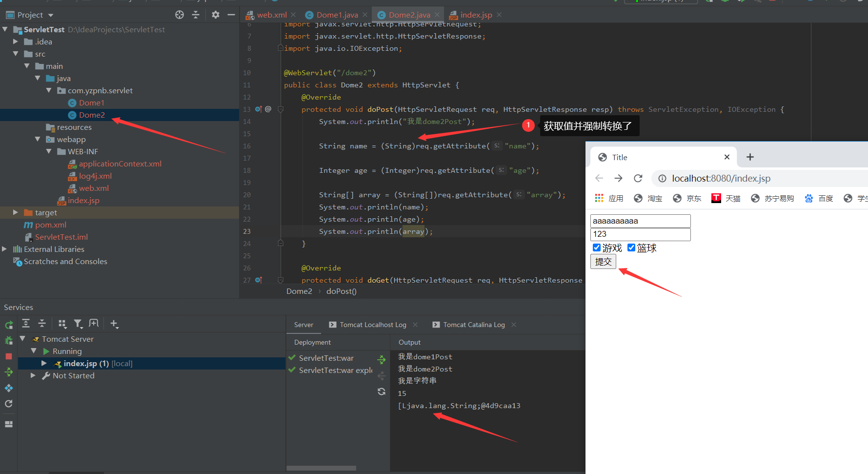The width and height of the screenshot is (868, 474).
Task: Collapse the java folder
Action: point(38,78)
